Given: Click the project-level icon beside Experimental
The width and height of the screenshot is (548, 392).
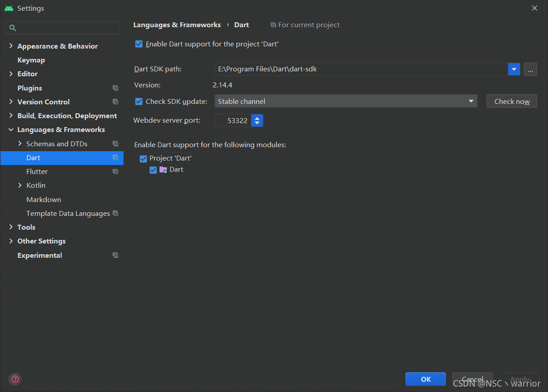Looking at the screenshot, I should click(x=115, y=255).
